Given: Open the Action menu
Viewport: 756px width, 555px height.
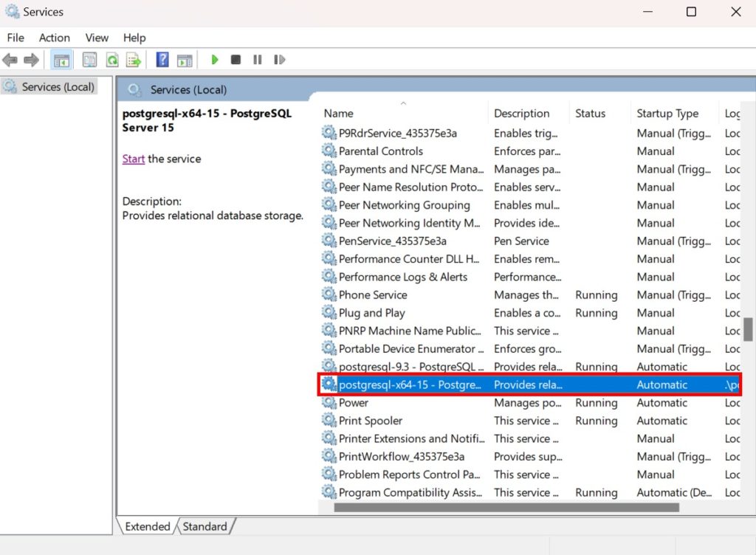Looking at the screenshot, I should coord(54,38).
